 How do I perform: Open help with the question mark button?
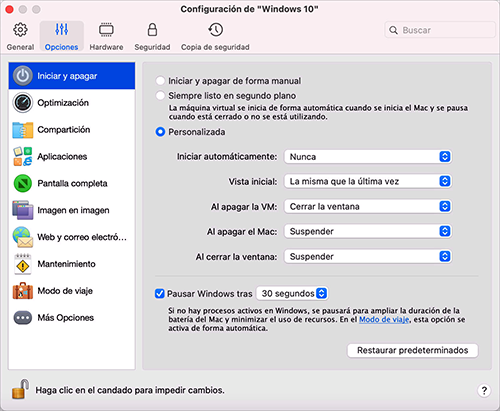(484, 390)
